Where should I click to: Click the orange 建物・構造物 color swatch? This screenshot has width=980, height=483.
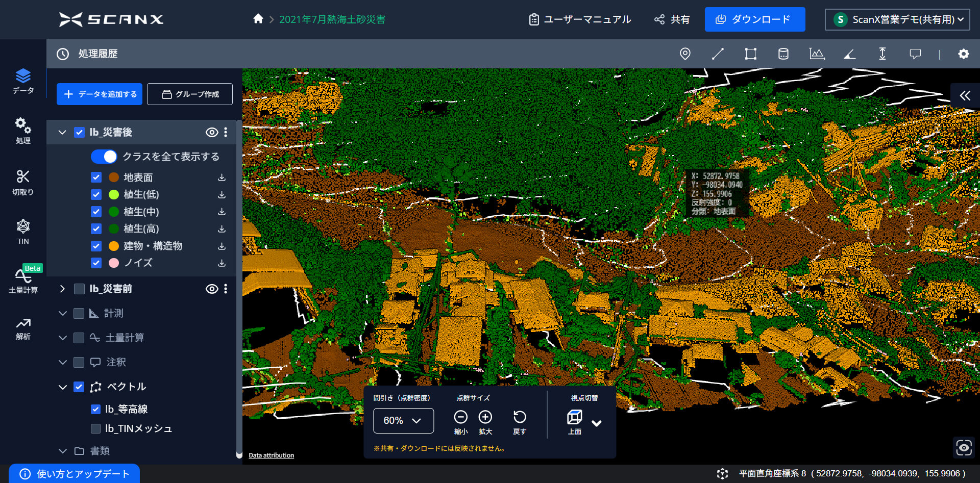[114, 246]
